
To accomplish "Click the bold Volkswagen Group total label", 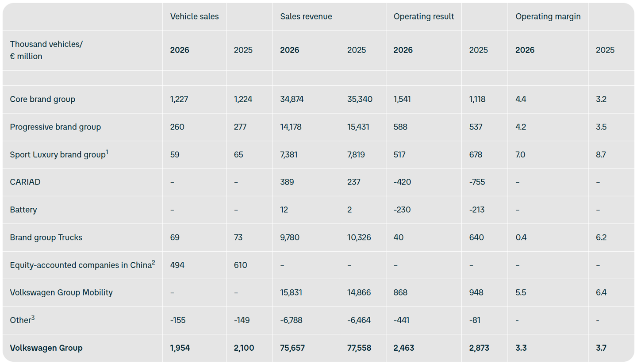I will click(46, 348).
